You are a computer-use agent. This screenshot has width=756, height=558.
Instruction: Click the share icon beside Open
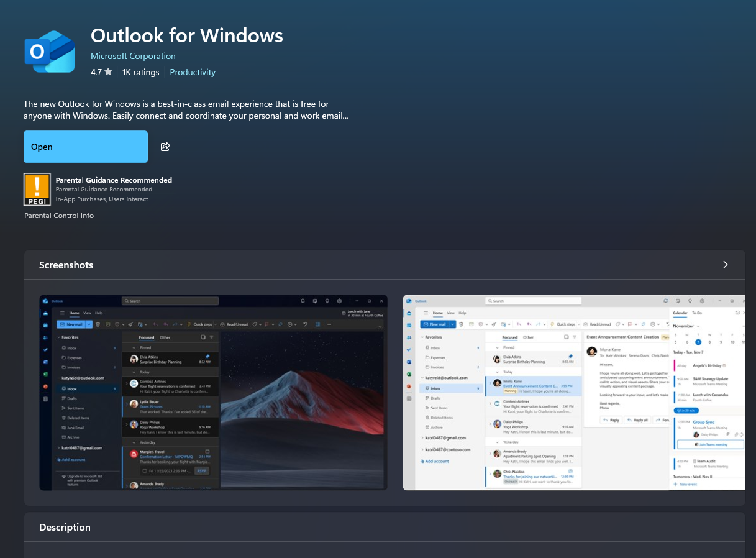click(x=165, y=147)
